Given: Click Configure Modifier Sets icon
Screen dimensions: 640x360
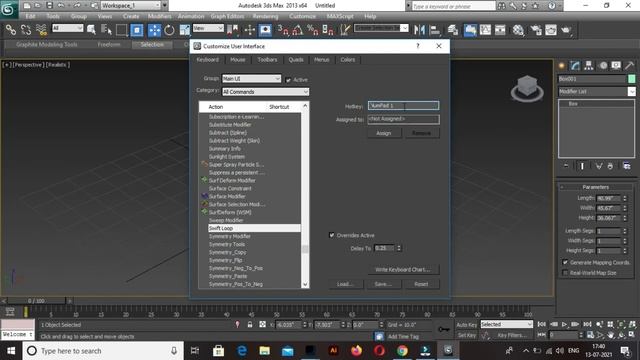Looking at the screenshot, I should tap(627, 166).
